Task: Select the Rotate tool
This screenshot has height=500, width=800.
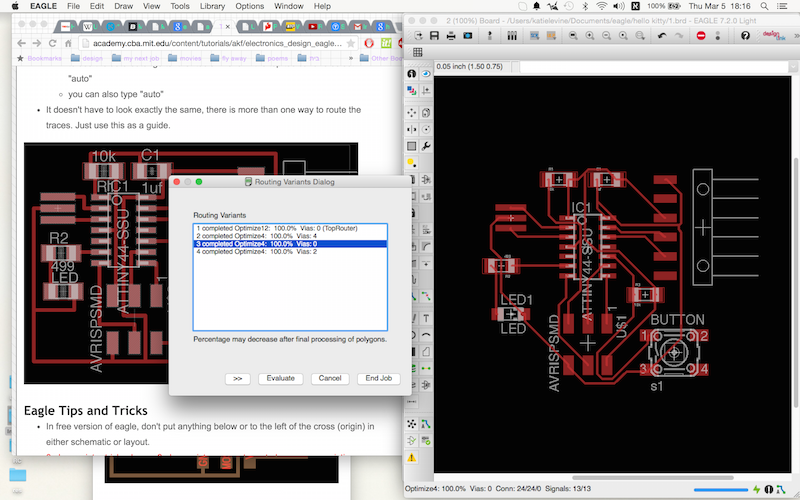Action: (x=426, y=130)
